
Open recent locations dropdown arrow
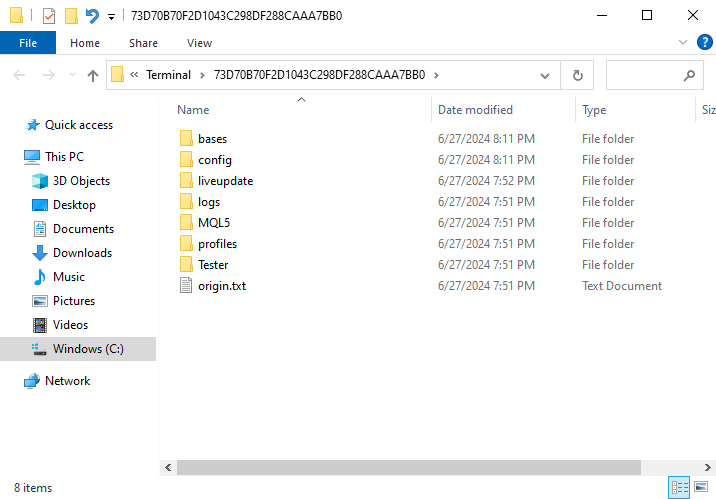point(72,75)
